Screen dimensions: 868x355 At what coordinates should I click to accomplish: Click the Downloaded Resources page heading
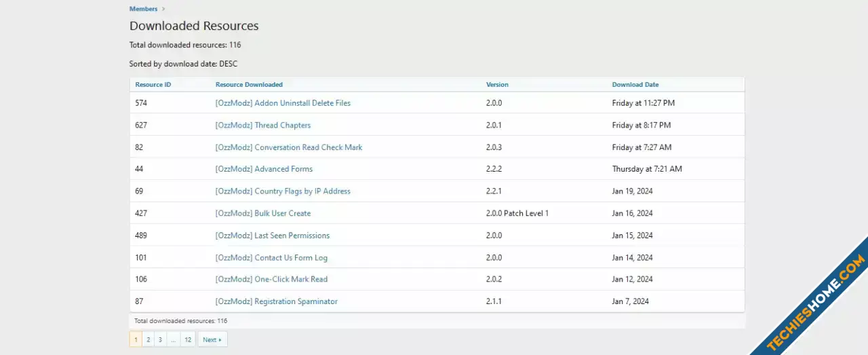[194, 26]
